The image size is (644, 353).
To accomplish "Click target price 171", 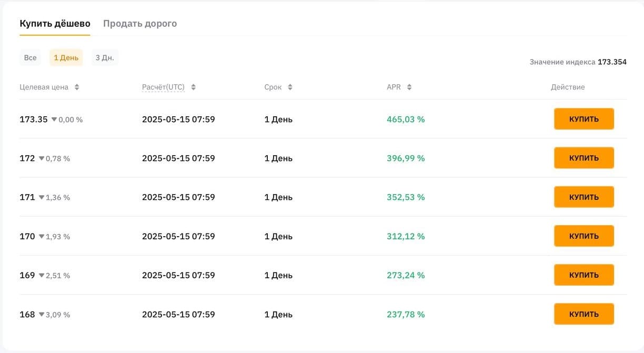I will tap(27, 197).
